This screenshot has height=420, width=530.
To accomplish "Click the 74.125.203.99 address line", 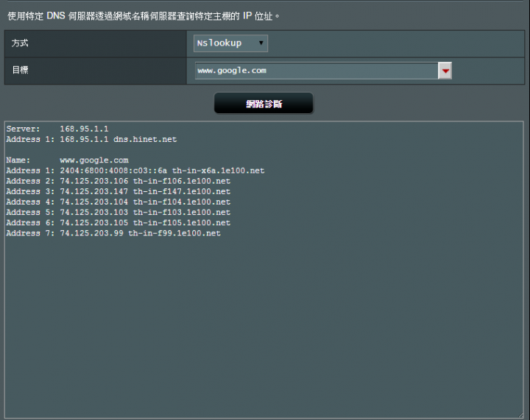I will pyautogui.click(x=113, y=233).
